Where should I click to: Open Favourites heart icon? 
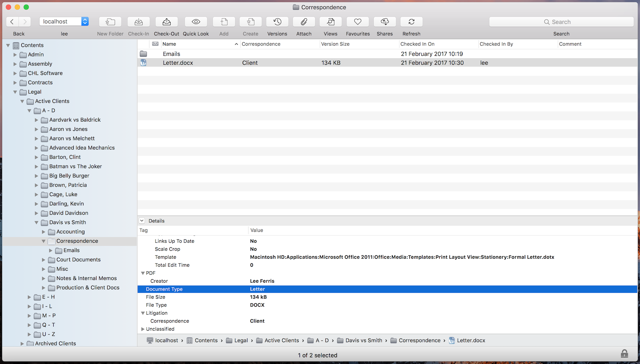pos(358,22)
